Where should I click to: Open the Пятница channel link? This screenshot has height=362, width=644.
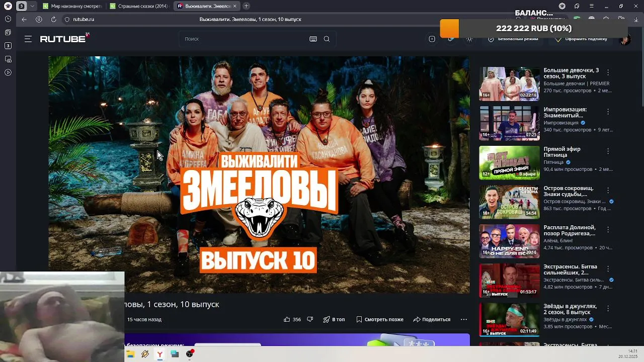click(x=553, y=162)
